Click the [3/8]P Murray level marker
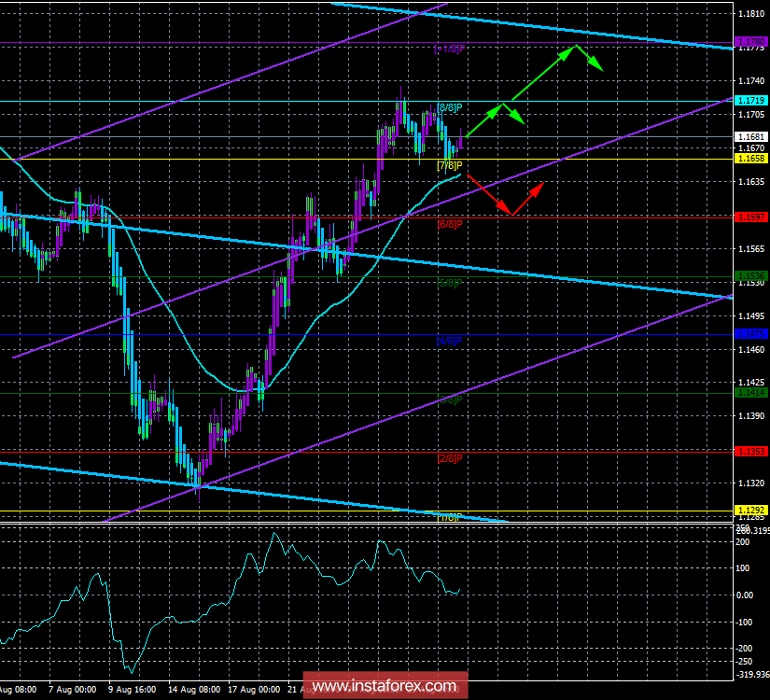The height and width of the screenshot is (700, 770). pos(449,399)
